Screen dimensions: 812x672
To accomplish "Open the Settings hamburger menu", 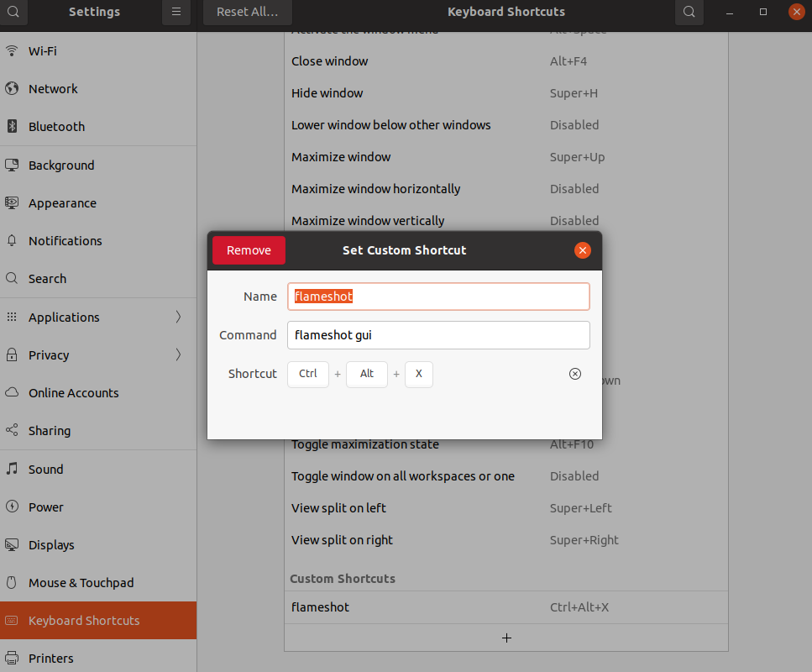I will pyautogui.click(x=176, y=12).
